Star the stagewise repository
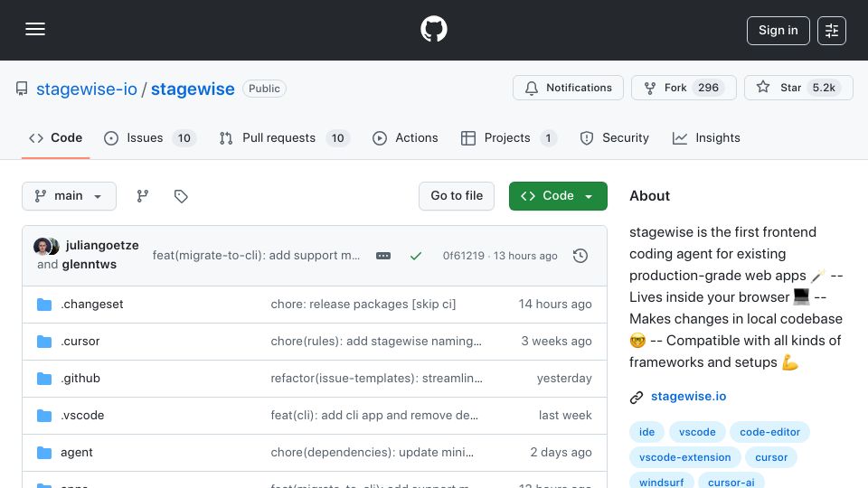868x488 pixels. [x=798, y=88]
